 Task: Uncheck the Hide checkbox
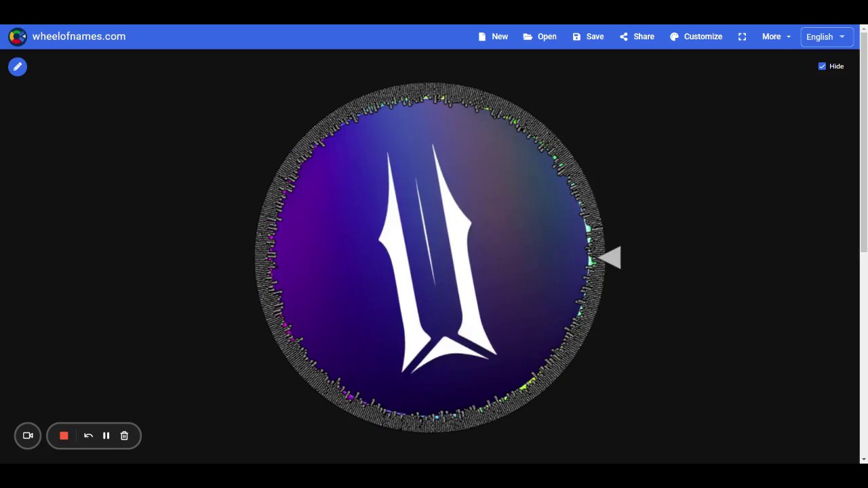(822, 66)
